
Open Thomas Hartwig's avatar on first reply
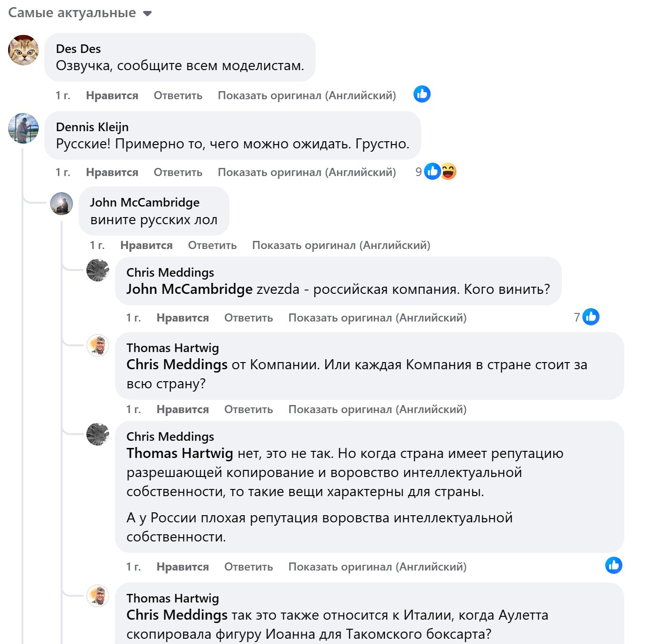click(98, 345)
